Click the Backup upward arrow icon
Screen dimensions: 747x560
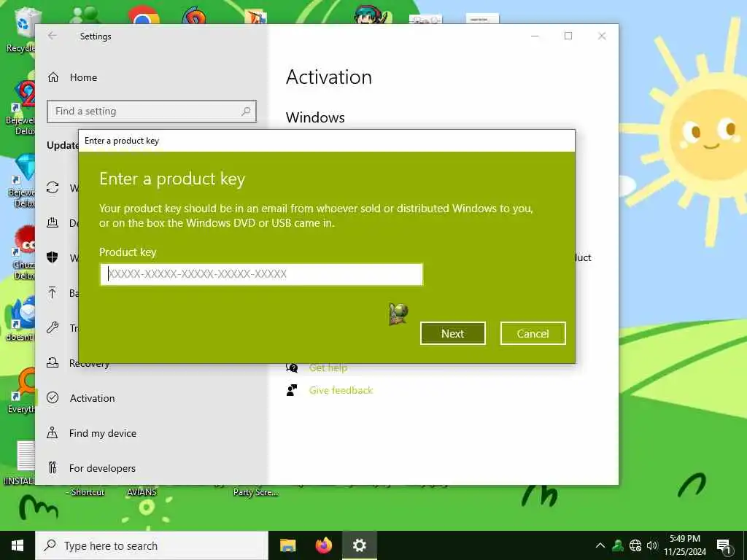pos(53,292)
